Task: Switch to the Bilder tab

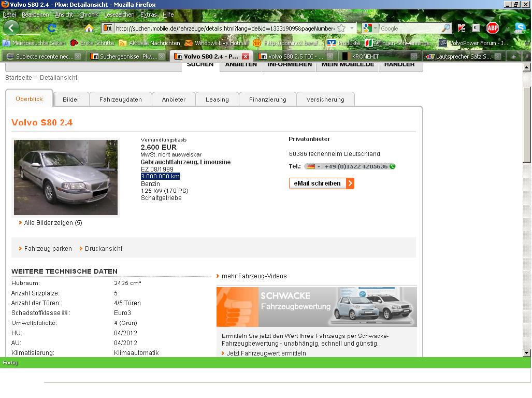Action: pos(71,99)
